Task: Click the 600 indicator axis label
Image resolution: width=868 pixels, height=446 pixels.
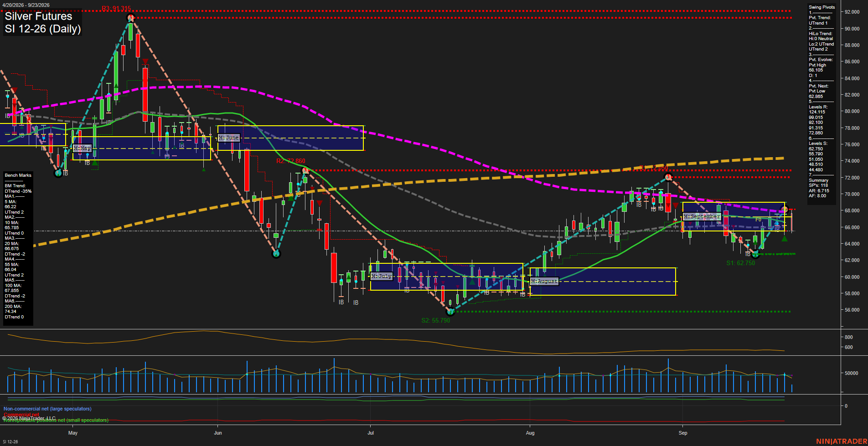Action: point(848,348)
